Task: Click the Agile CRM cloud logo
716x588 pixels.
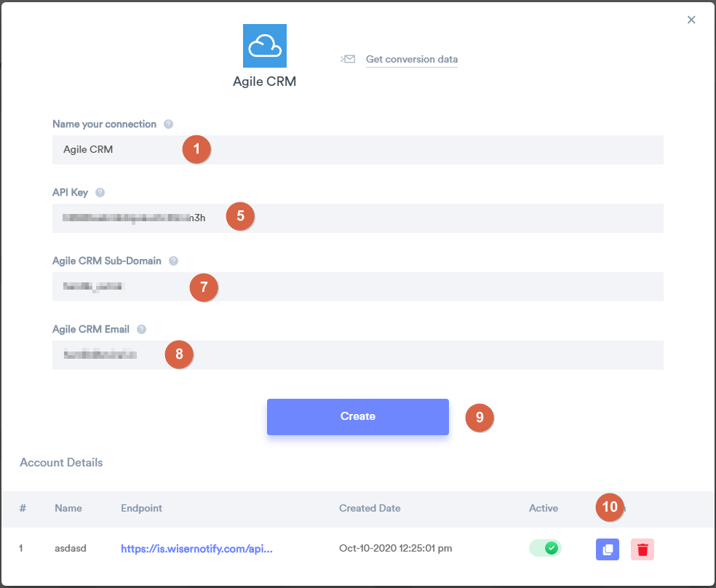Action: pyautogui.click(x=264, y=46)
